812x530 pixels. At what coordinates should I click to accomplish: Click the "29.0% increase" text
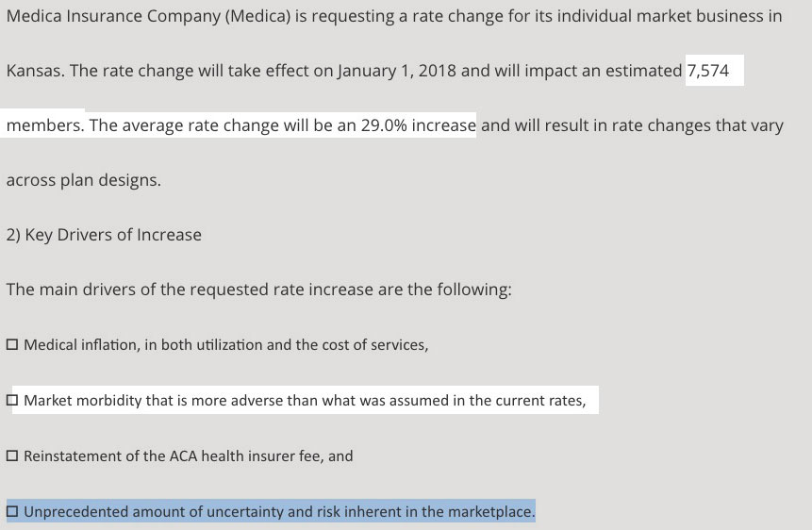pos(418,125)
